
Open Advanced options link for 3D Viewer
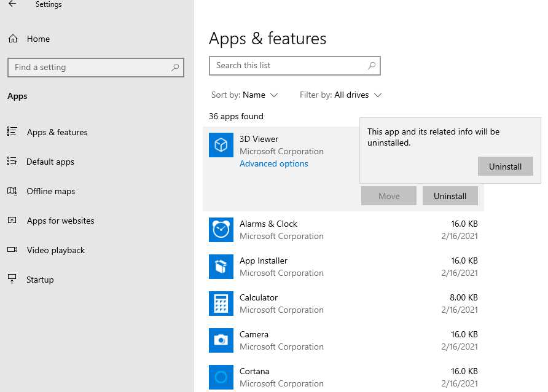[x=273, y=164]
